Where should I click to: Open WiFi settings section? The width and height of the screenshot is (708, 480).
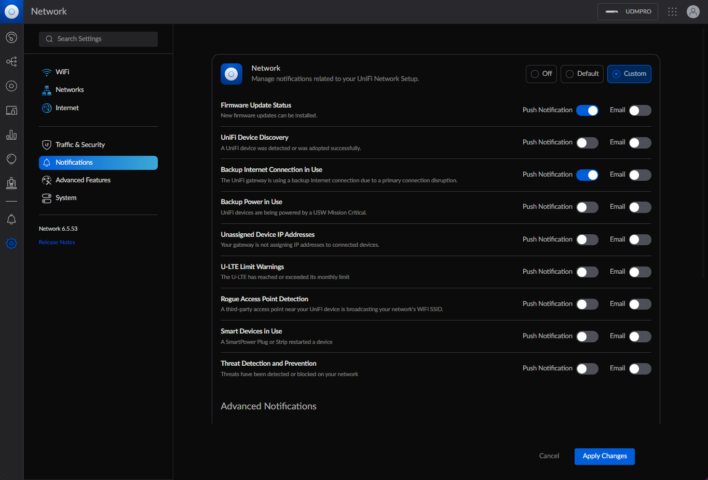[62, 72]
